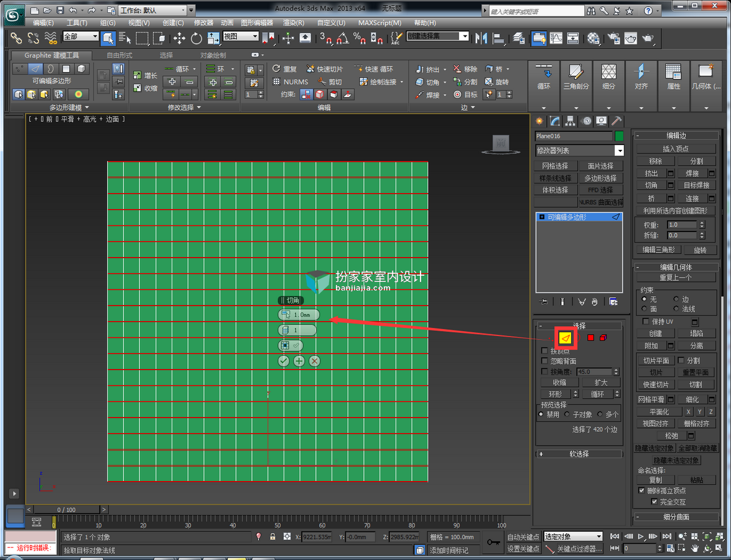The image size is (731, 560).
Task: Open the Rendering (渲染) menu
Action: (x=293, y=22)
